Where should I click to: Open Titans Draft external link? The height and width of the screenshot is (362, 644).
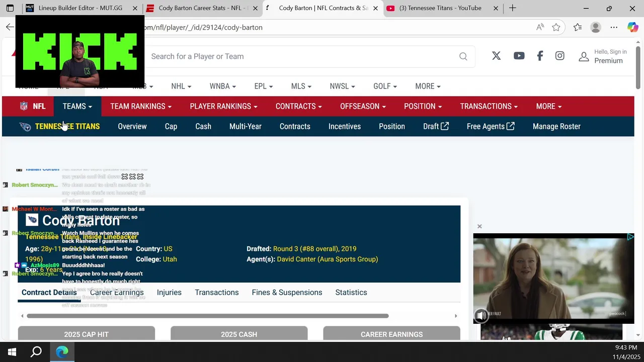tap(436, 126)
